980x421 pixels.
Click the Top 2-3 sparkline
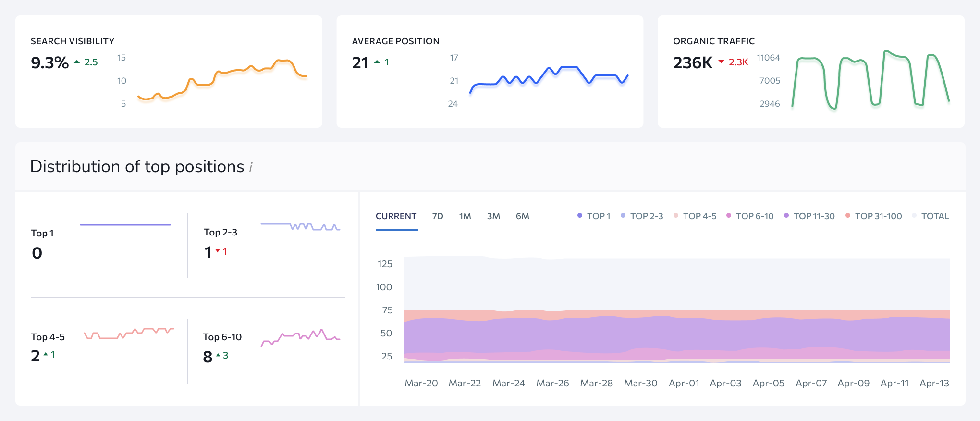(x=300, y=226)
